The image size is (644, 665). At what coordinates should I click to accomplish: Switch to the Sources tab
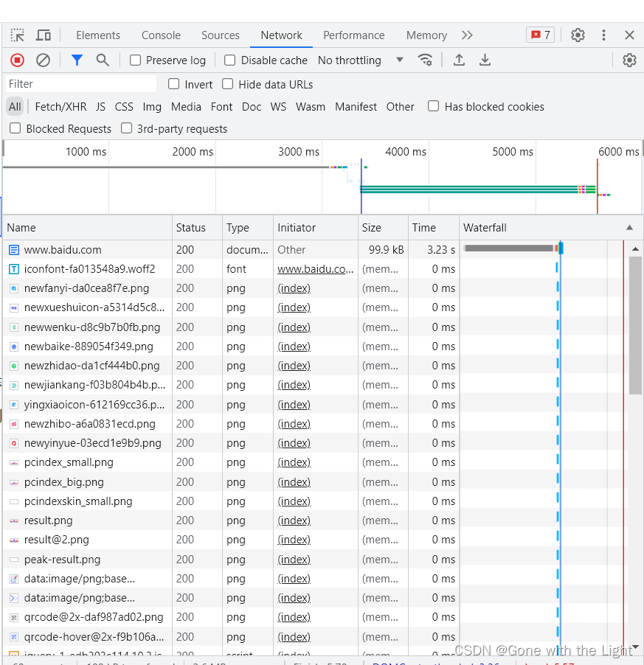(x=220, y=35)
